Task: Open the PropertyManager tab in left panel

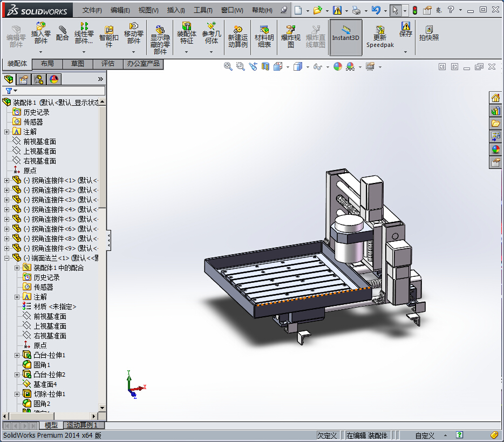Action: coord(23,79)
